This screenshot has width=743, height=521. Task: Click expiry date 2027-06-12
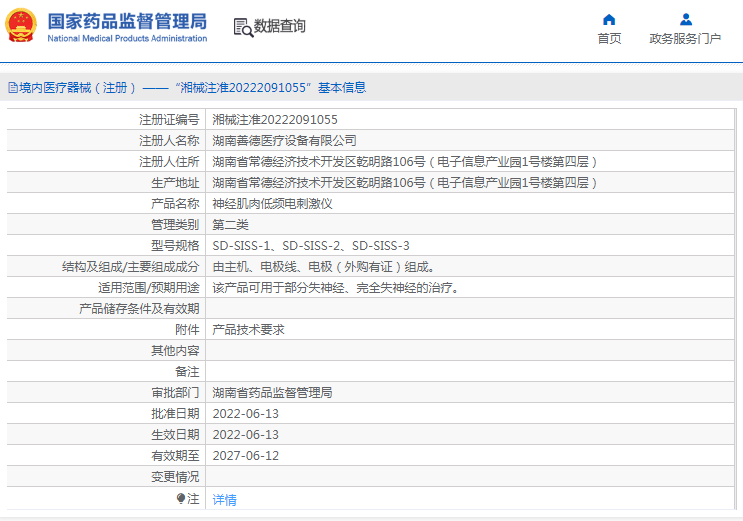245,456
